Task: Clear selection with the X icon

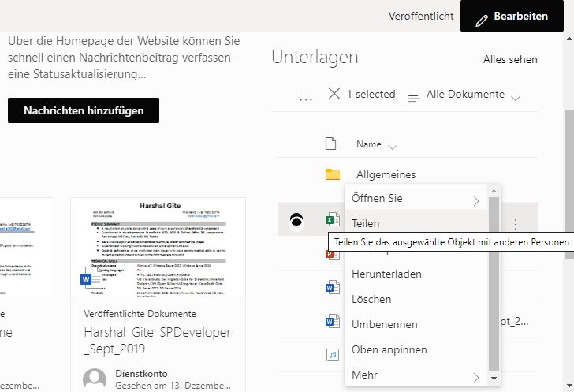Action: tap(334, 93)
